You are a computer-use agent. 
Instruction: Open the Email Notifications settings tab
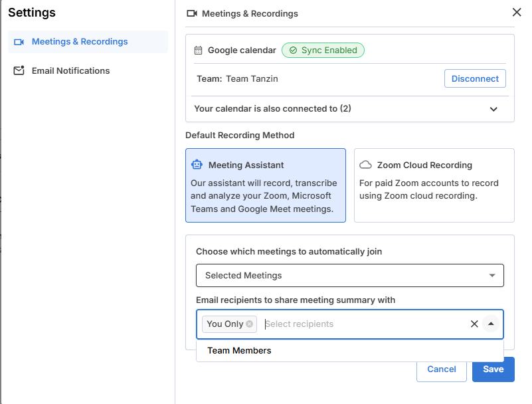click(x=70, y=70)
